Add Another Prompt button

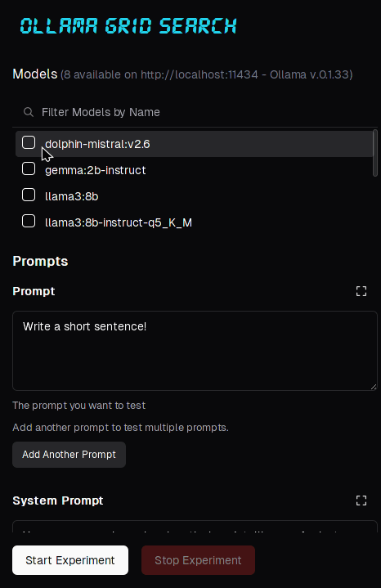(x=69, y=455)
